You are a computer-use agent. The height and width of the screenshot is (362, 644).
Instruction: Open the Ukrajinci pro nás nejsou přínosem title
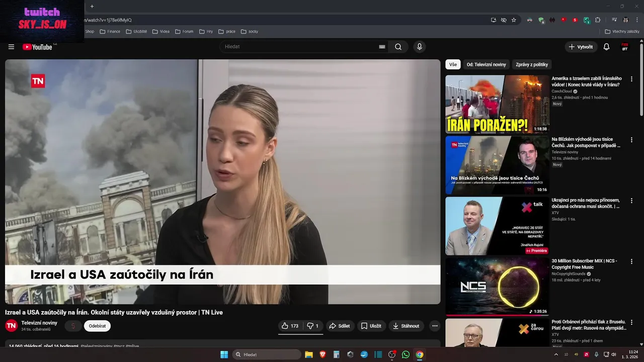click(586, 203)
